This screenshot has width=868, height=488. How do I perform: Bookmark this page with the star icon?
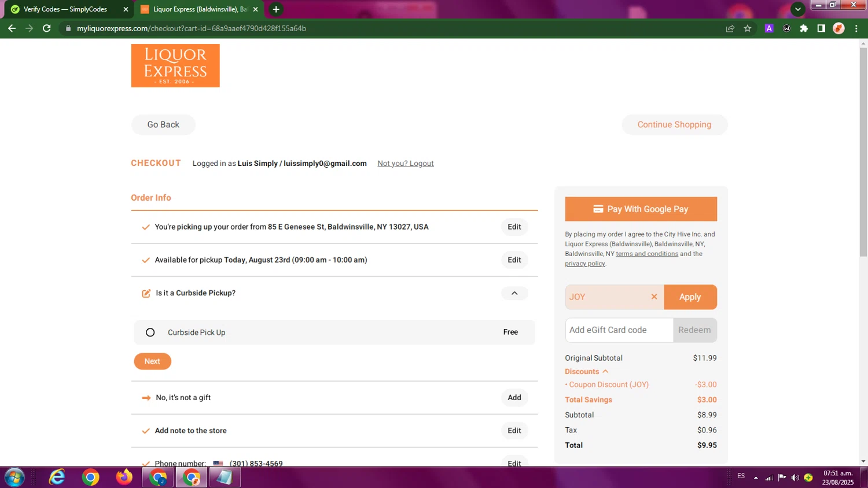coord(748,28)
